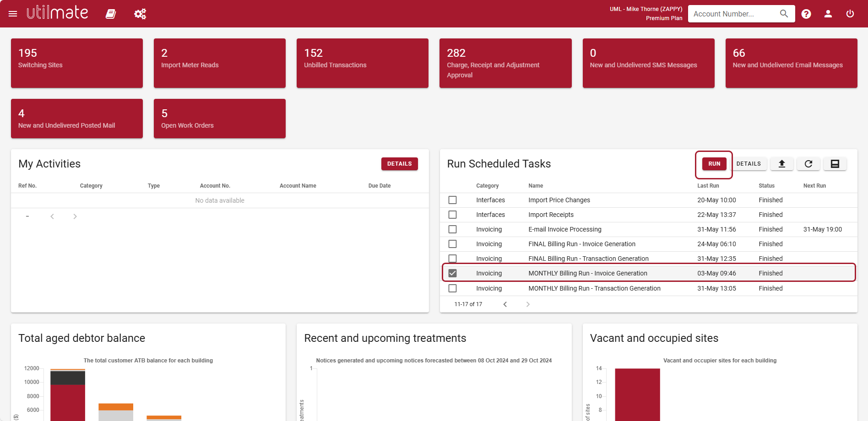The height and width of the screenshot is (421, 868).
Task: Open DETAILS in My Activities
Action: click(x=399, y=164)
